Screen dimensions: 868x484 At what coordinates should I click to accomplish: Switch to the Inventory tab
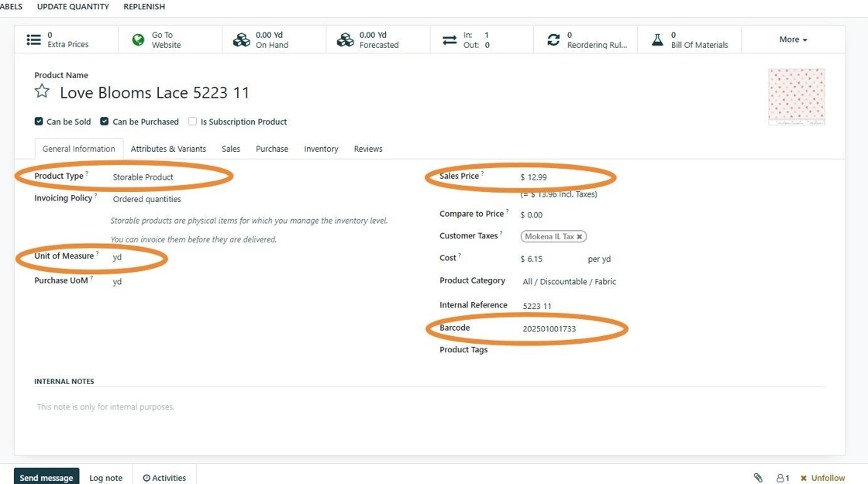click(321, 149)
